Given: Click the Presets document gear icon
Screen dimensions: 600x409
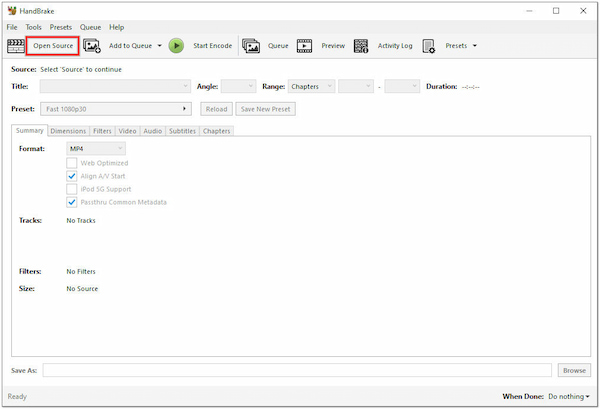Looking at the screenshot, I should click(x=429, y=46).
